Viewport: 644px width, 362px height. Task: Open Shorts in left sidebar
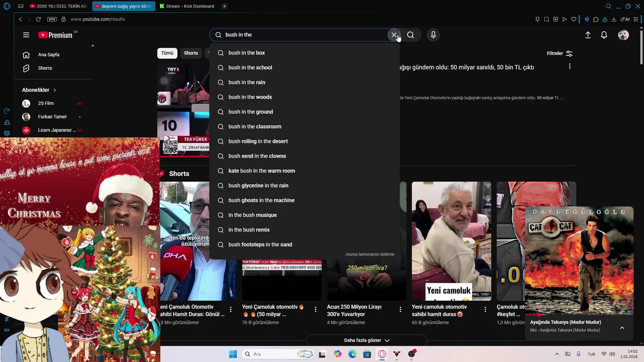pos(45,68)
